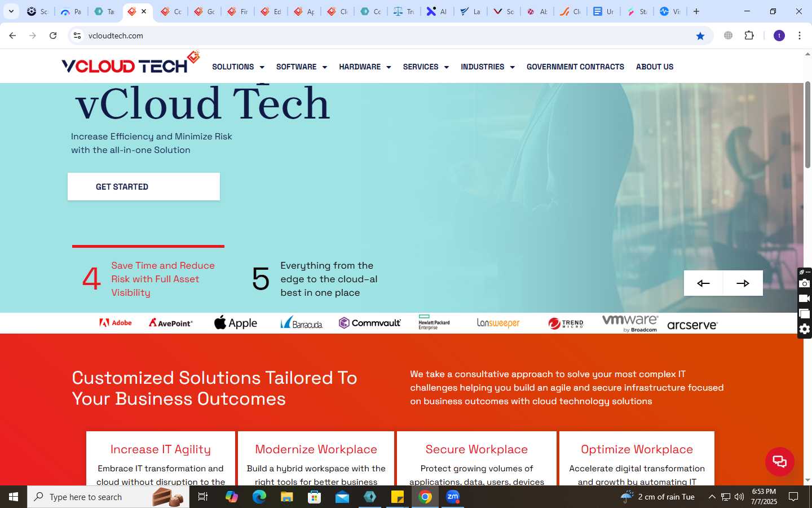Click the Windows taskbar search box
Viewport: 812px width, 508px height.
[108, 497]
